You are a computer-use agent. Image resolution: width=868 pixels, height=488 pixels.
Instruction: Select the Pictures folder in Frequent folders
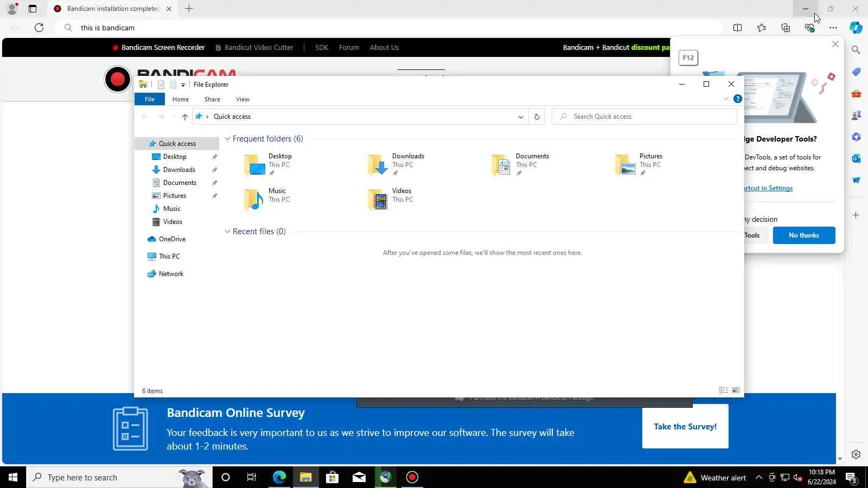pyautogui.click(x=639, y=165)
